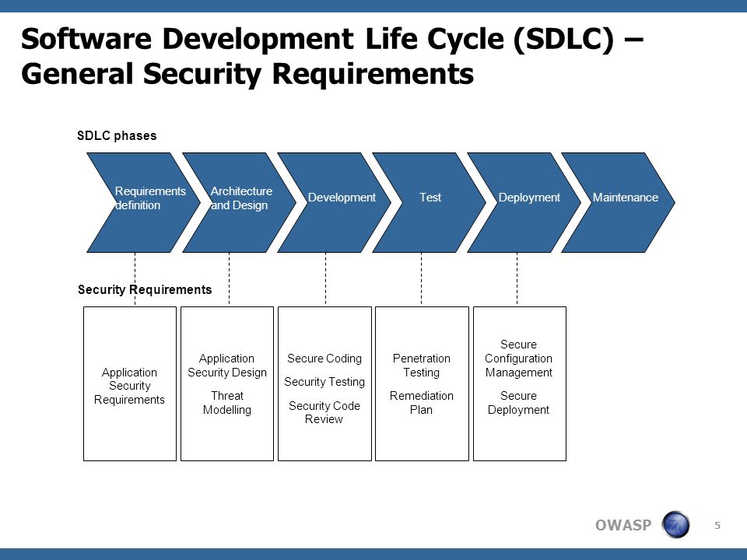Select the Deployment phase arrow
747x560 pixels.
[524, 202]
